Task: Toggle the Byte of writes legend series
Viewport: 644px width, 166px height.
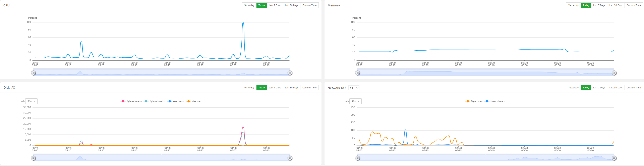Action: 154,101
